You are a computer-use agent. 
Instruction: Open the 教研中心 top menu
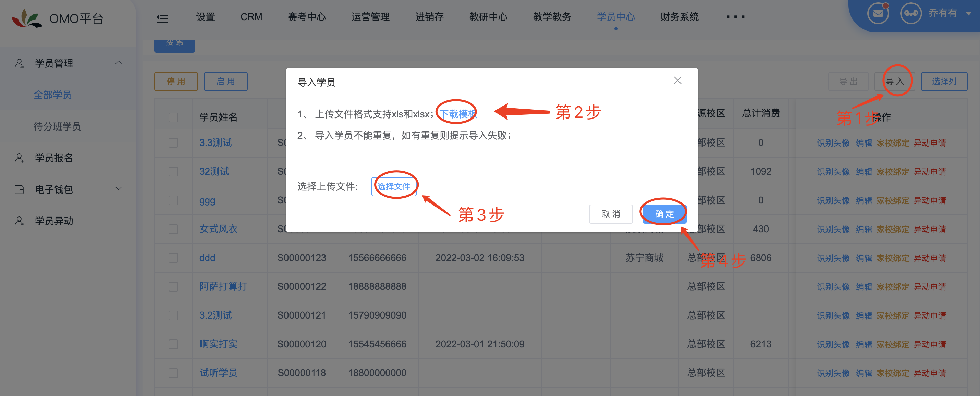point(489,17)
